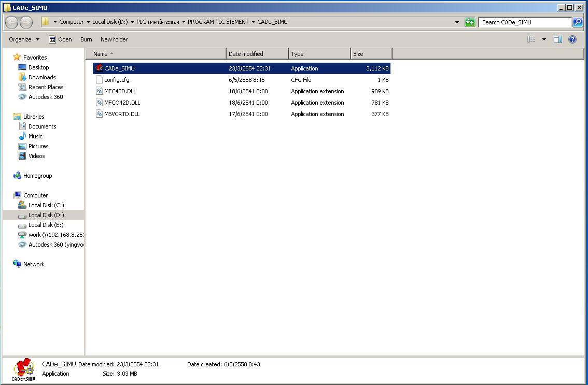This screenshot has height=385, width=588.
Task: Click the Back navigation arrow
Action: click(x=11, y=22)
